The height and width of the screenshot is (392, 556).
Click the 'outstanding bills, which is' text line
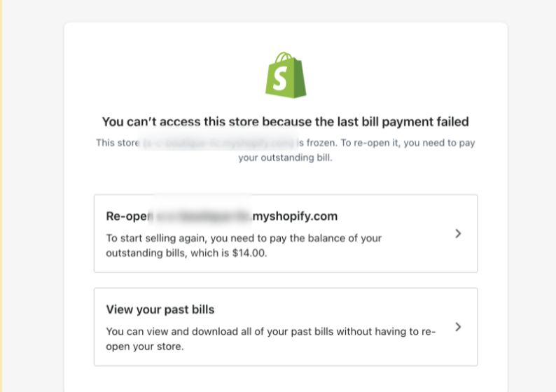(168, 253)
